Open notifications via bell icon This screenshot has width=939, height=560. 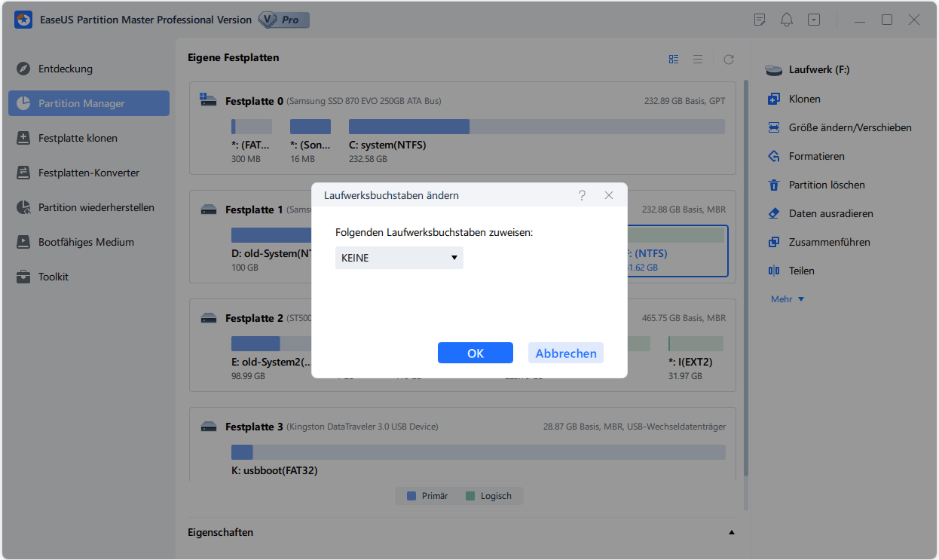point(786,20)
